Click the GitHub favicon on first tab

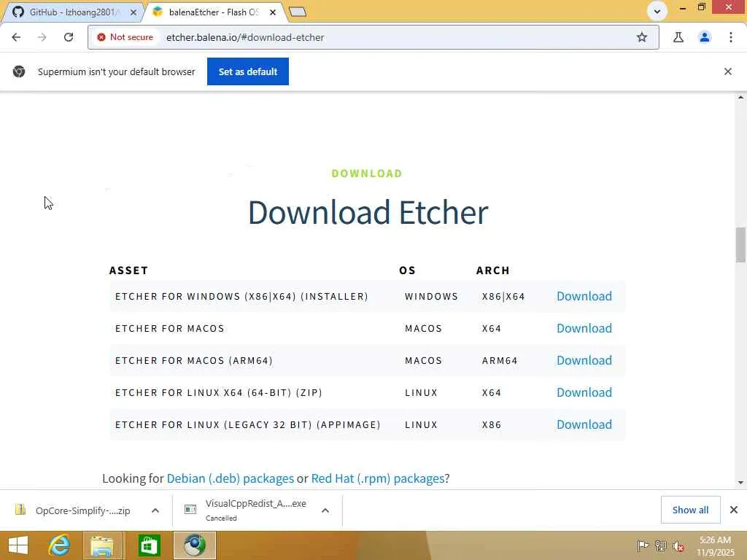[x=18, y=12]
